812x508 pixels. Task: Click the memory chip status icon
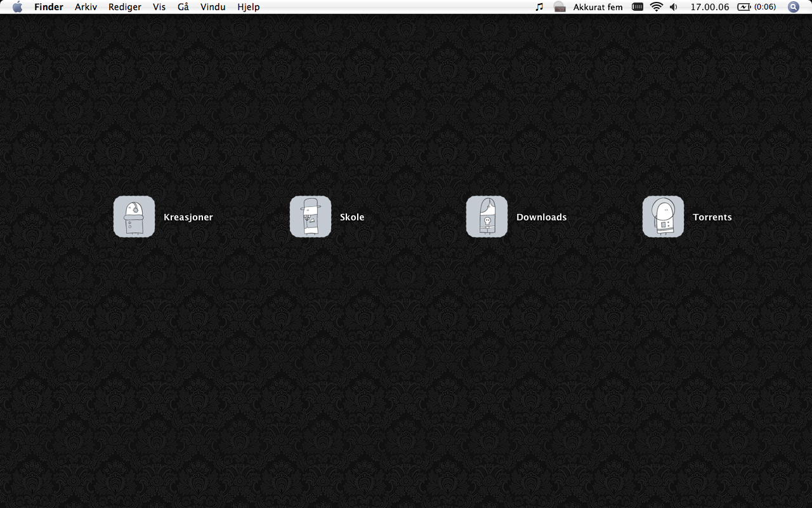coord(638,7)
